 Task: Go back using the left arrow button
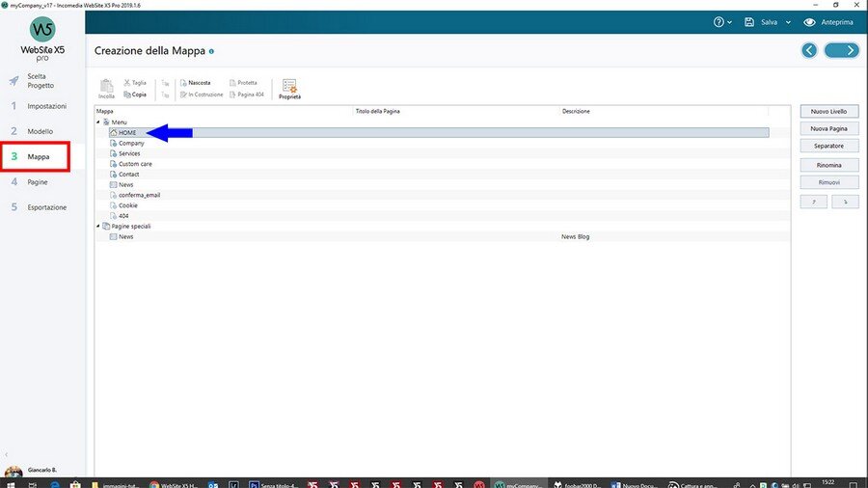809,50
